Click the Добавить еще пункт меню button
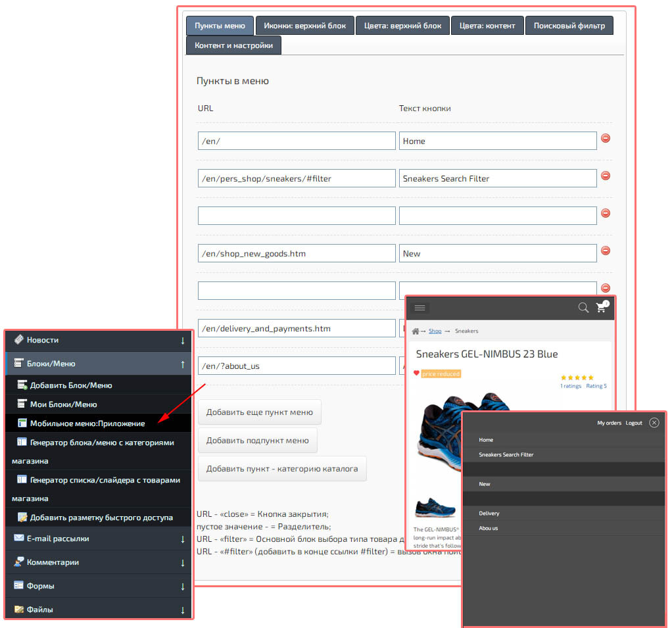 (259, 412)
